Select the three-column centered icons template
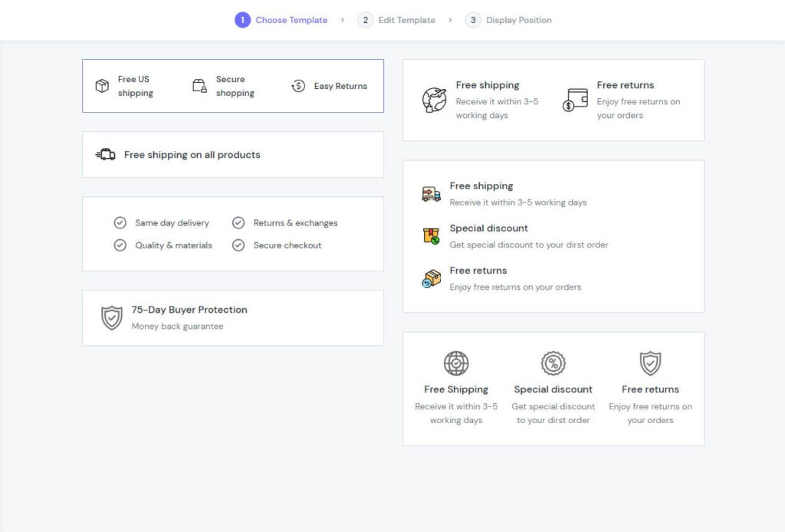 pos(553,389)
